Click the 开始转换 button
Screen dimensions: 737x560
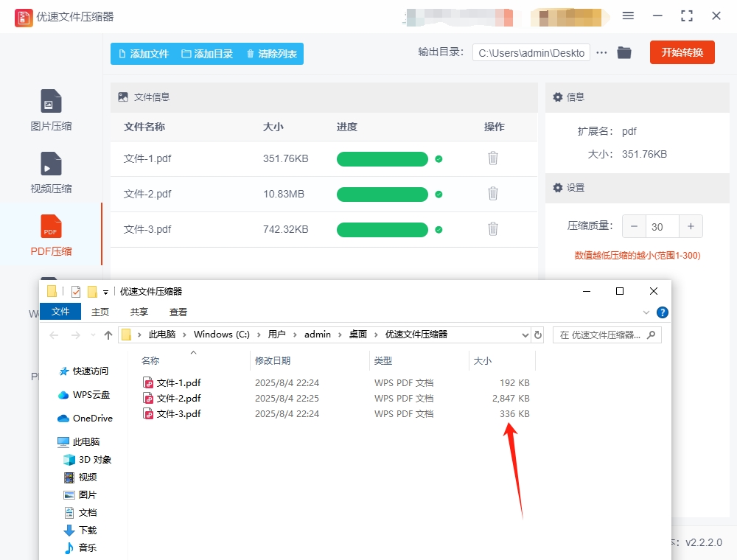682,52
